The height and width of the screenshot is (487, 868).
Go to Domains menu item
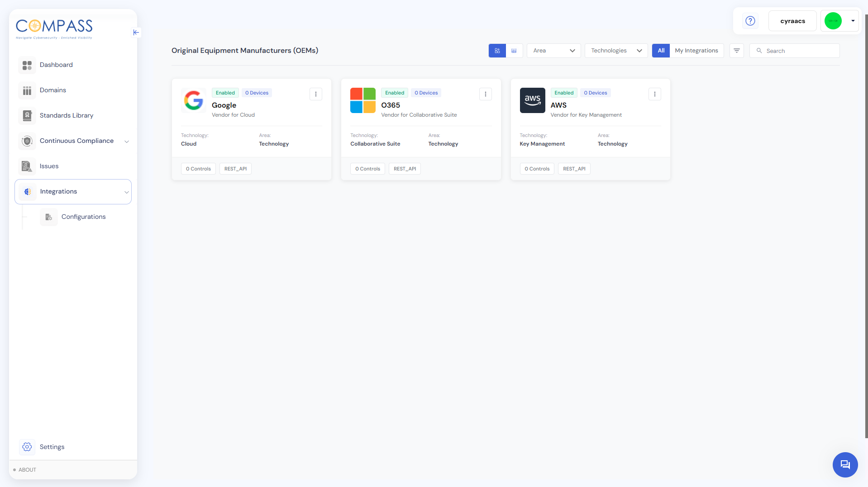click(x=53, y=90)
